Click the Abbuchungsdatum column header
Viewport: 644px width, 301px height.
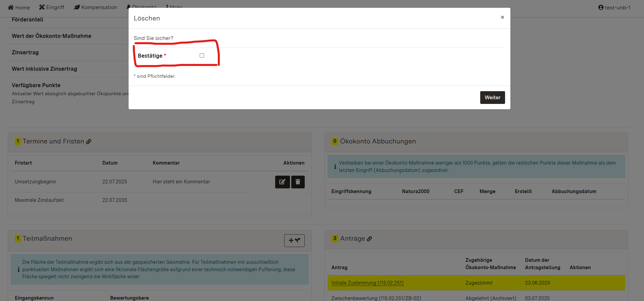pos(574,191)
